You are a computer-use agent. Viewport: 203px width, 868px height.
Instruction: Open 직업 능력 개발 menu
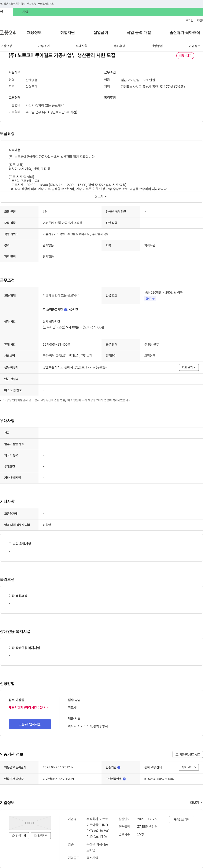(139, 33)
